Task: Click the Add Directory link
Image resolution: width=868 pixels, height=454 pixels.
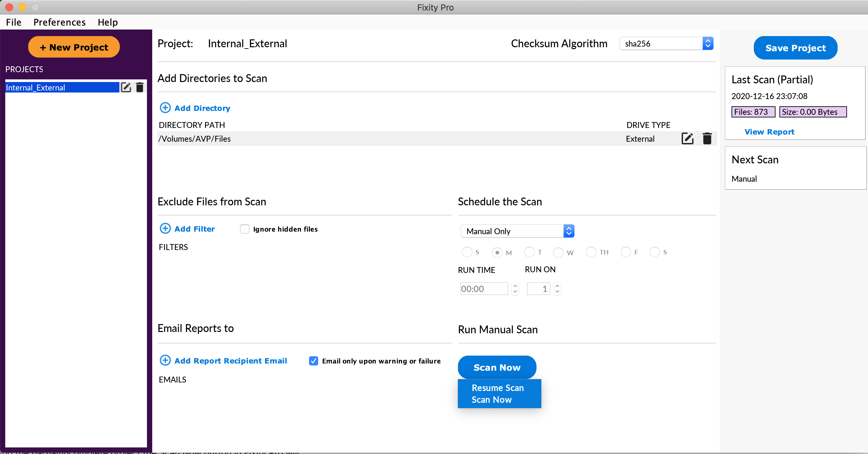Action: click(202, 108)
